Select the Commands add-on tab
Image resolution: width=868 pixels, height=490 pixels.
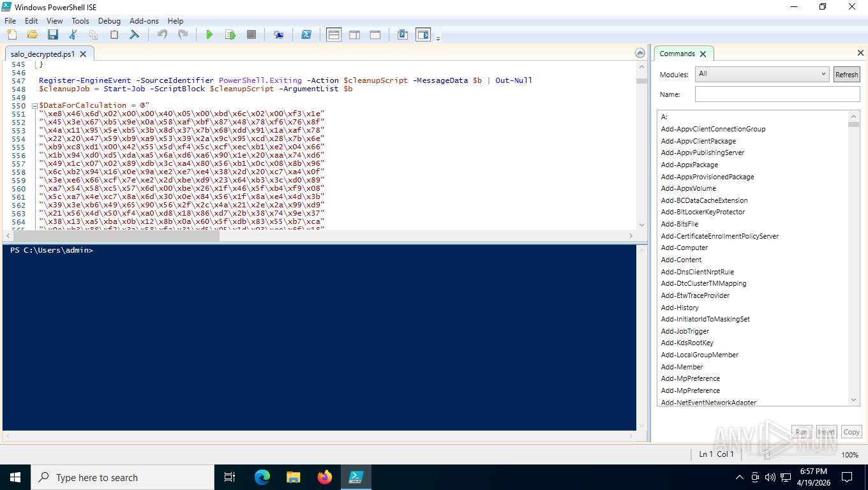point(677,54)
